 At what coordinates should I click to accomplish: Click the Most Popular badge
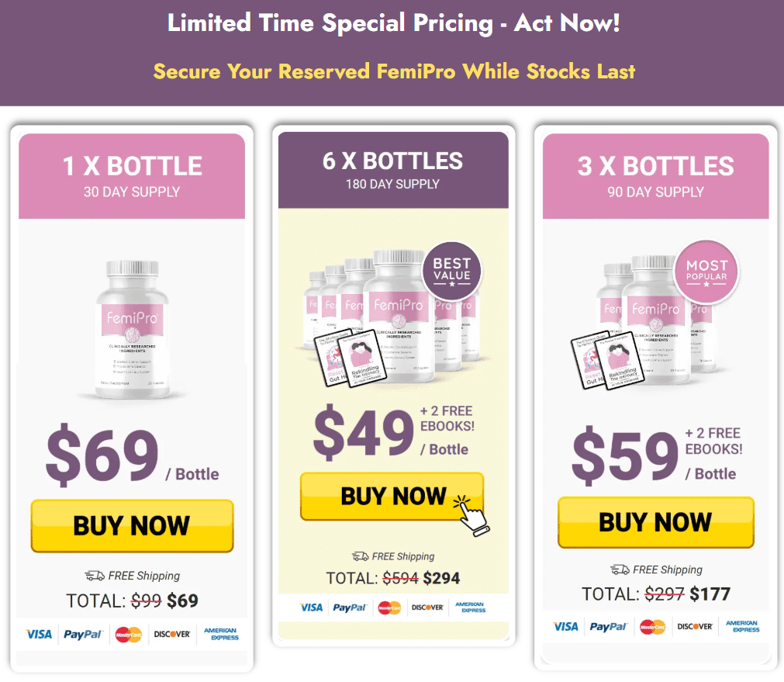pyautogui.click(x=706, y=272)
